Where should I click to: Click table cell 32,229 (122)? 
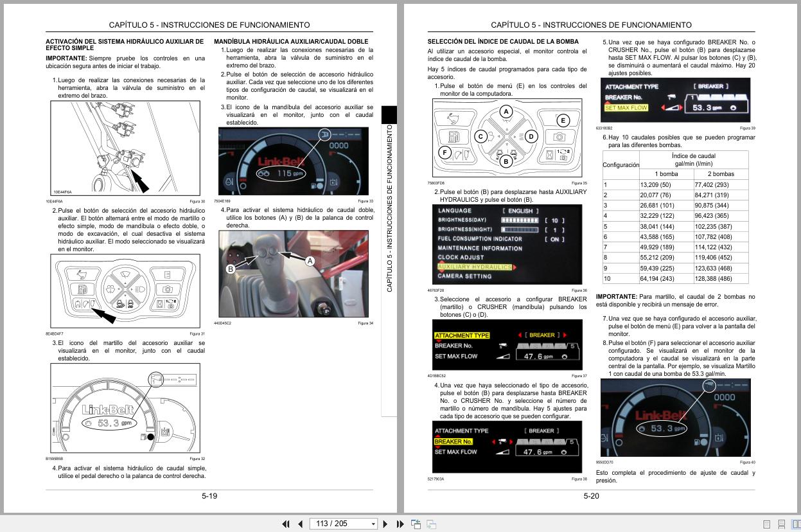657,216
